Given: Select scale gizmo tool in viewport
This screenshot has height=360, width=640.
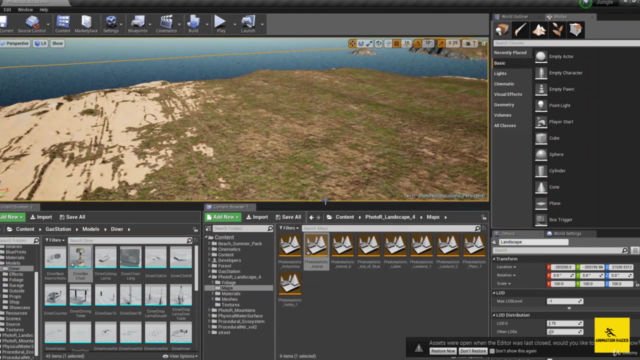Looking at the screenshot, I should click(x=369, y=43).
